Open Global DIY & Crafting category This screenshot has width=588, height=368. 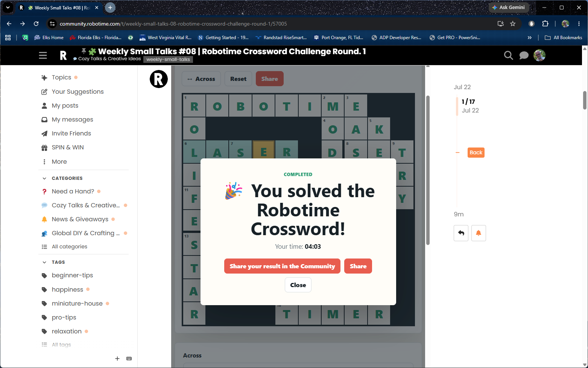[x=86, y=233]
